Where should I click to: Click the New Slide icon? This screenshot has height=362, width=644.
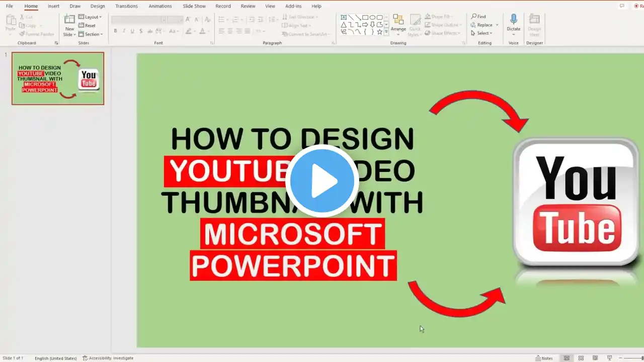click(x=69, y=20)
